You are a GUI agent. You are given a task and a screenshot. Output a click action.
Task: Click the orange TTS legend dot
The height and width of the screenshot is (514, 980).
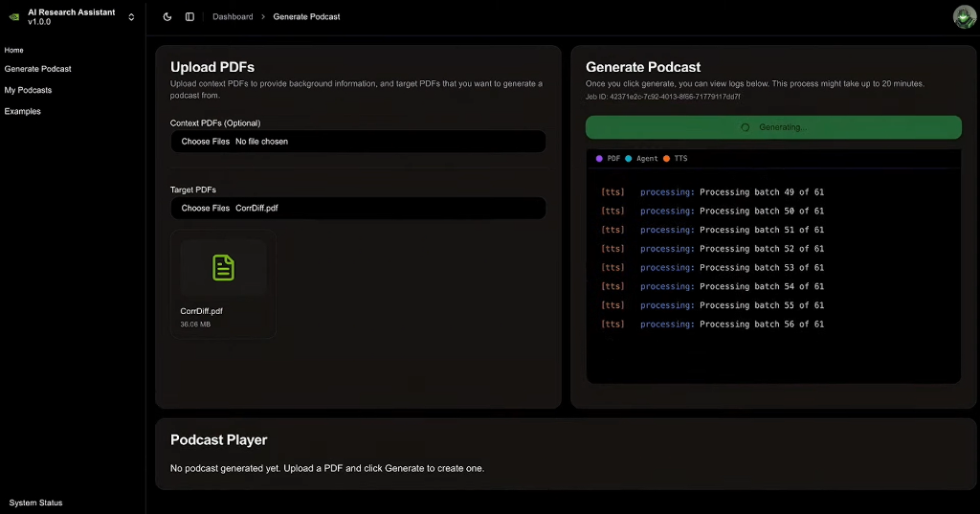(666, 158)
